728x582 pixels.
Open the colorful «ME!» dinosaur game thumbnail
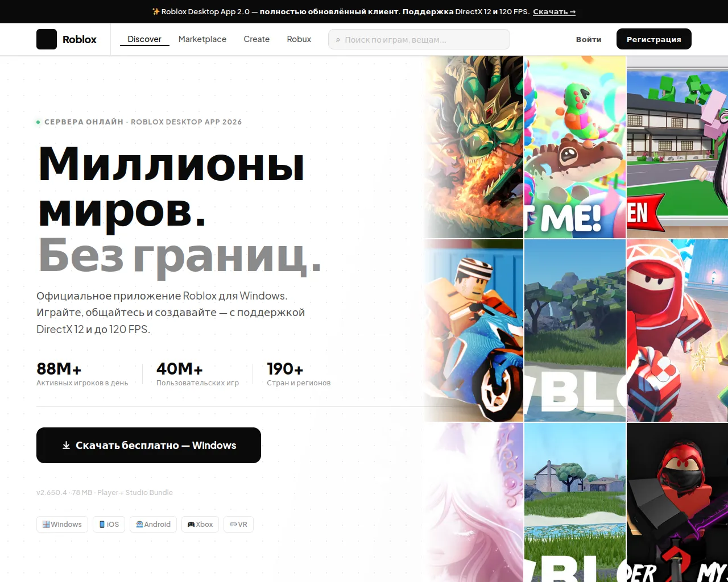point(575,147)
